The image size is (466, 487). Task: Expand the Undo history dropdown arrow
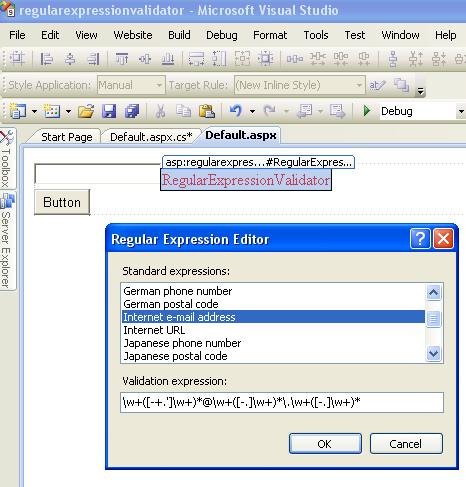tap(252, 111)
